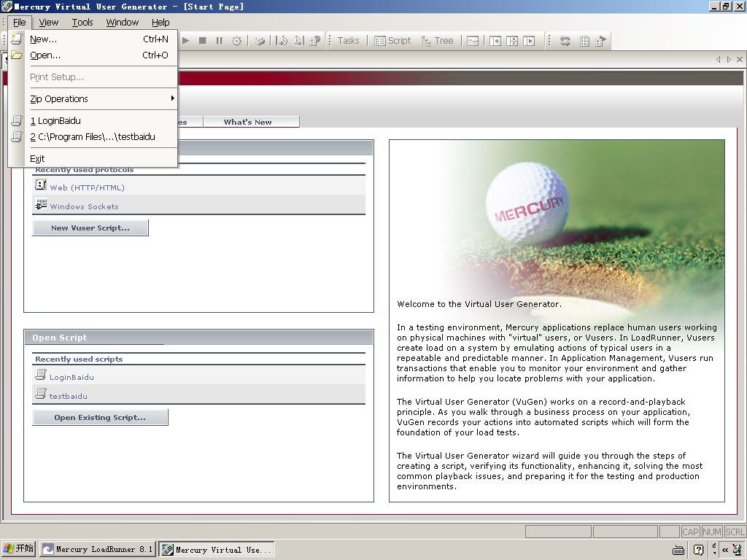The height and width of the screenshot is (560, 747).
Task: Switch to the What's New tab
Action: coord(252,122)
